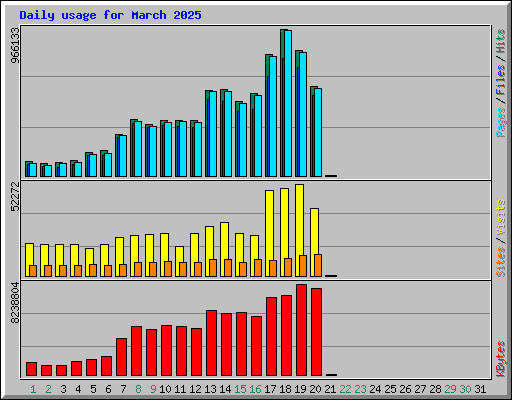This screenshot has width=512, height=400.
Task: Click the cyan hits bar for day 17
Action: pyautogui.click(x=273, y=116)
